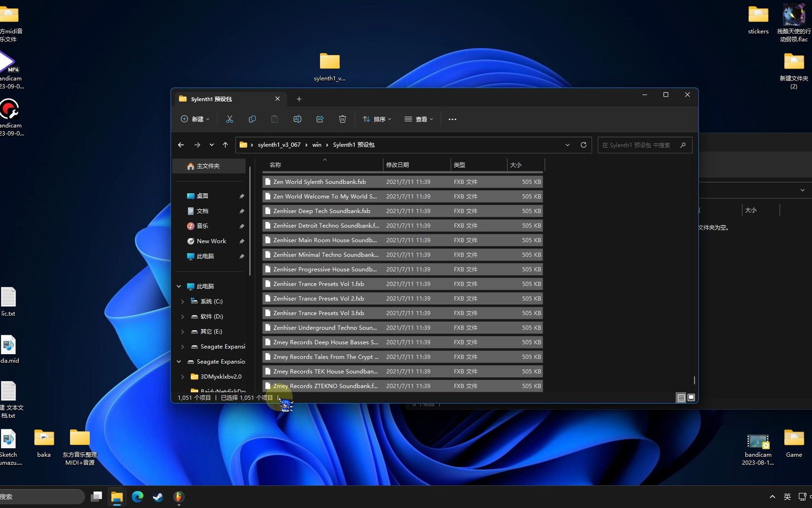Click the Cut icon in toolbar
This screenshot has width=812, height=508.
[x=229, y=119]
